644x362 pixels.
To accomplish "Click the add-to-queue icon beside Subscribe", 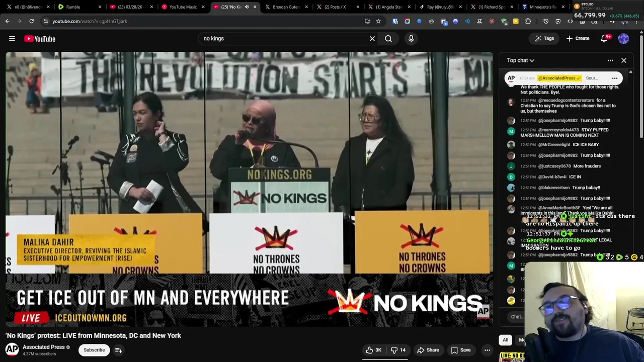I will [119, 350].
